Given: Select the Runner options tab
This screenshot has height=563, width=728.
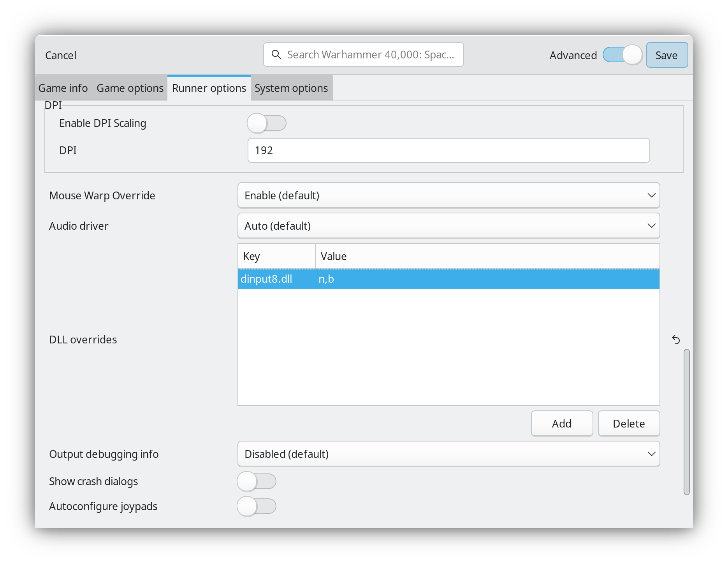Looking at the screenshot, I should click(x=209, y=88).
